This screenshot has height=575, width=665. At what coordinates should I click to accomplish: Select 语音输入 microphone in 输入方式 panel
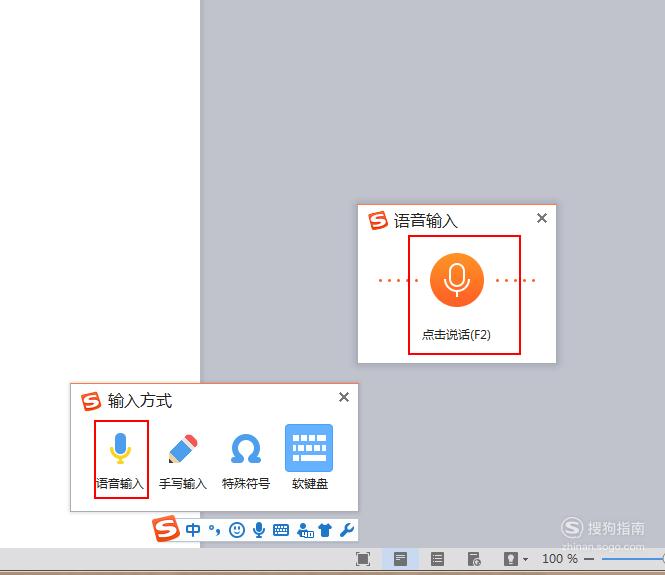121,459
